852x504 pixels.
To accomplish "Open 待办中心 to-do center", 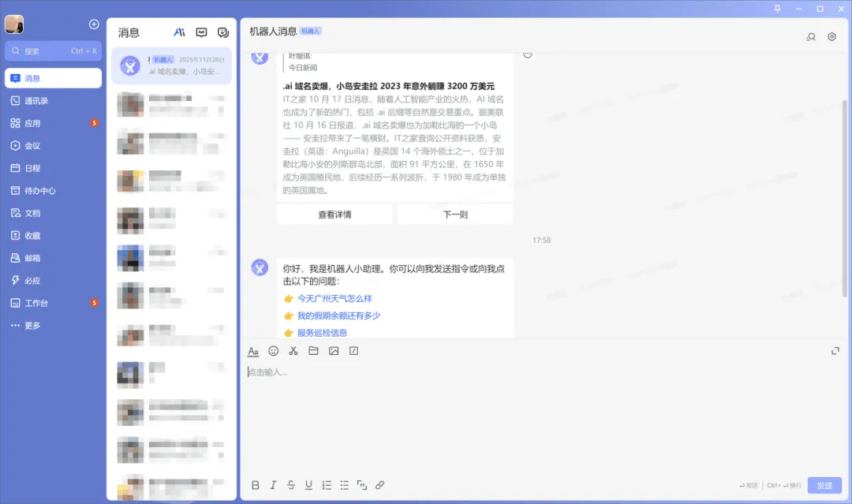I will (x=54, y=191).
